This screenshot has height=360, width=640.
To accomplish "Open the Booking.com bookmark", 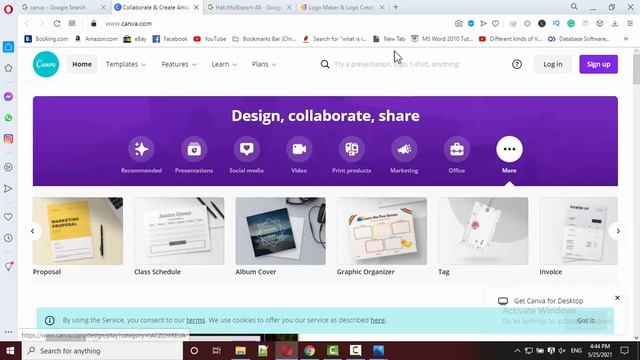I will point(46,39).
